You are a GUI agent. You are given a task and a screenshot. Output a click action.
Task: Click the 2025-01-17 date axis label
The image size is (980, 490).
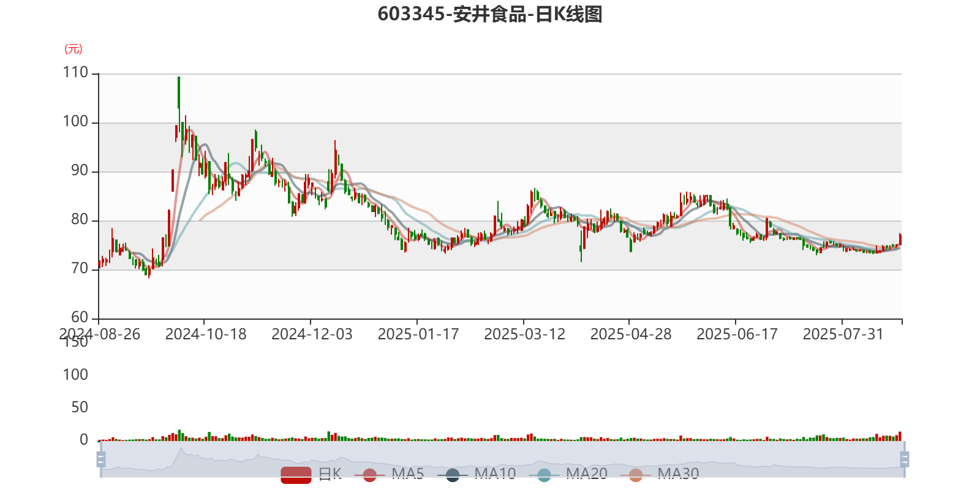coord(418,334)
